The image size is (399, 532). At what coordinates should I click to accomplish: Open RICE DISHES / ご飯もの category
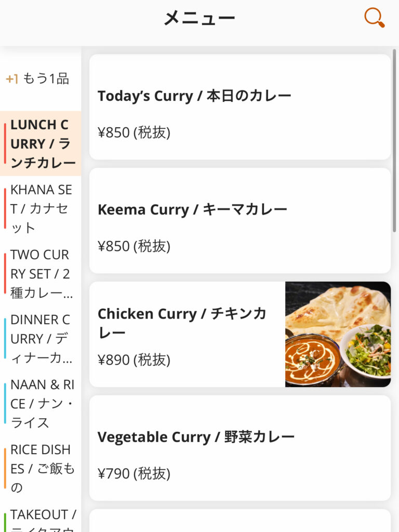[42, 468]
